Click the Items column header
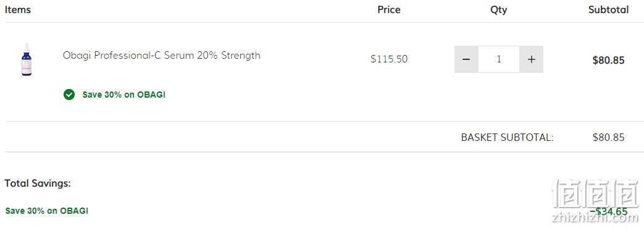The image size is (644, 228). [x=18, y=9]
